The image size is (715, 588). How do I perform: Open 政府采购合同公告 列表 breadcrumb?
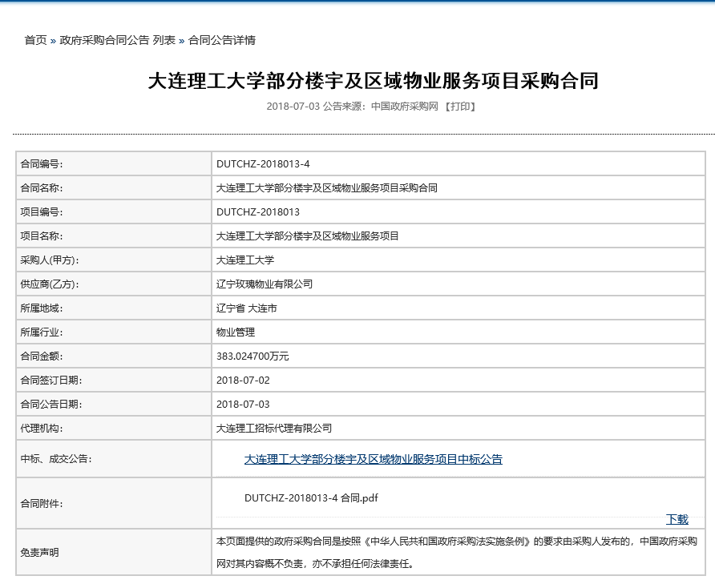(x=117, y=40)
